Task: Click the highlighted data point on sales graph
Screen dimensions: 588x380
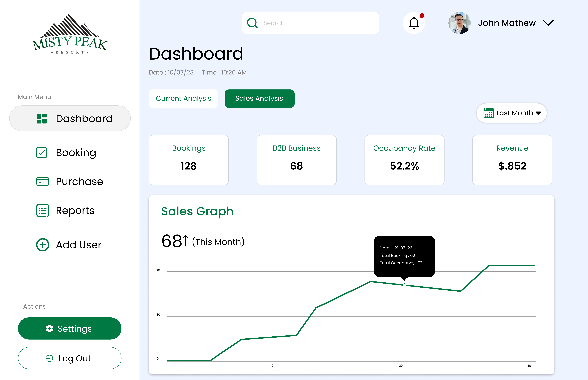Action: click(x=404, y=286)
